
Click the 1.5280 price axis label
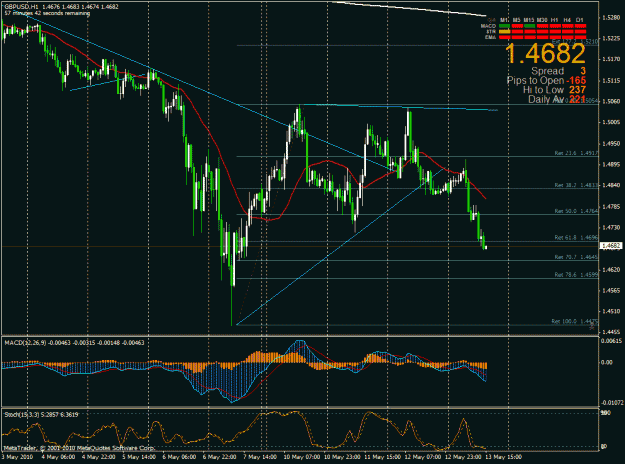click(x=611, y=18)
